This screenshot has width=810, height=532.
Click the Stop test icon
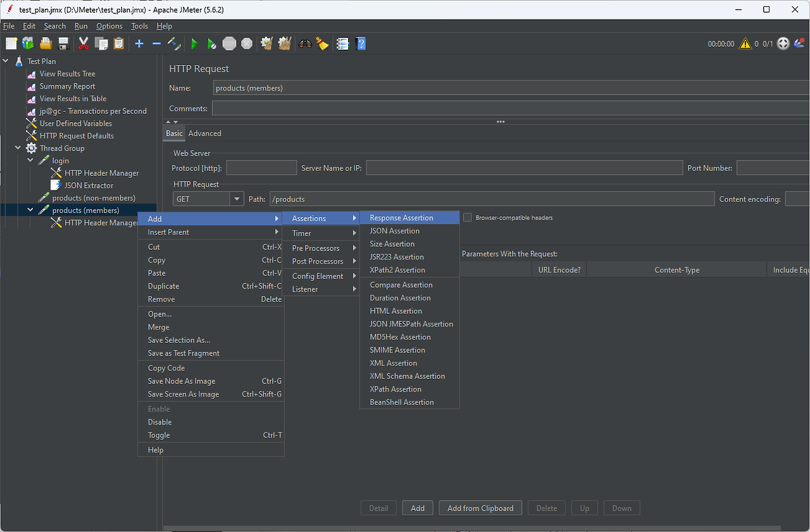click(229, 44)
